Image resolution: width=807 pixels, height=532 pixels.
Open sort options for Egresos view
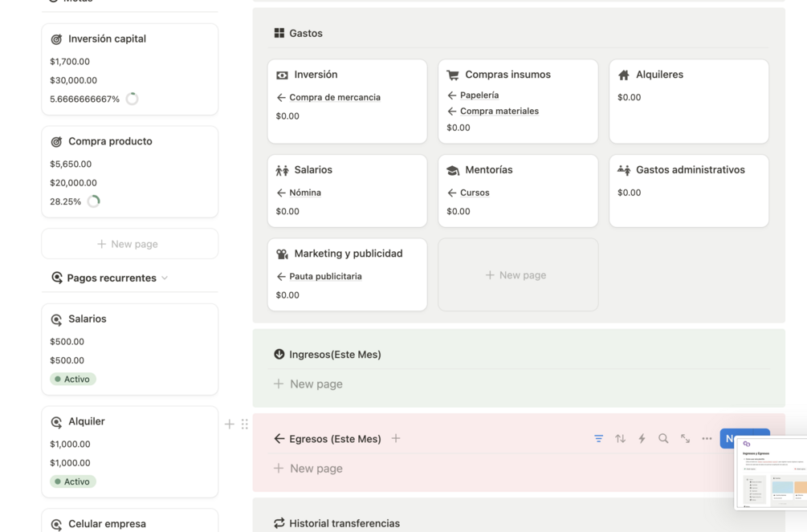click(621, 439)
